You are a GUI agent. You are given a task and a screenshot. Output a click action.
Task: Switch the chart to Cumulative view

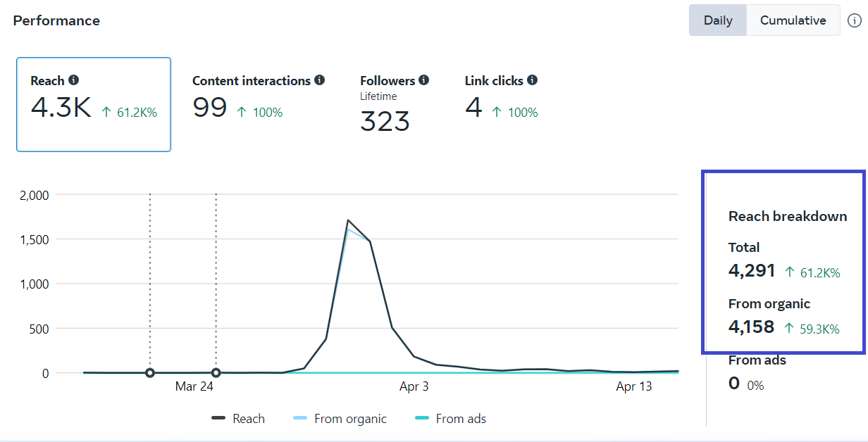pos(793,20)
